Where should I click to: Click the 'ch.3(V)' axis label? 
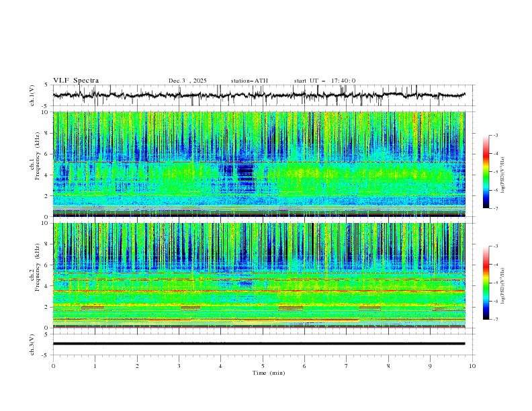click(32, 345)
